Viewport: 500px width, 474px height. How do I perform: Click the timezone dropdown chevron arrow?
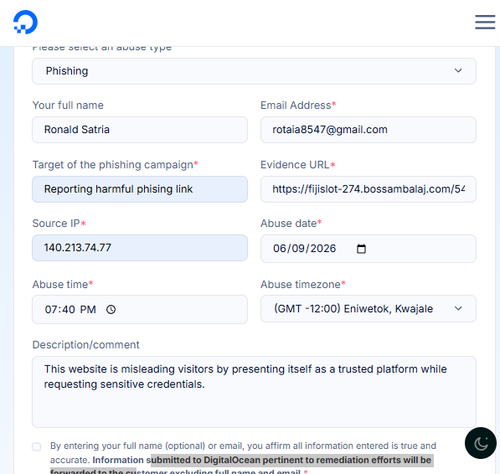pos(458,309)
